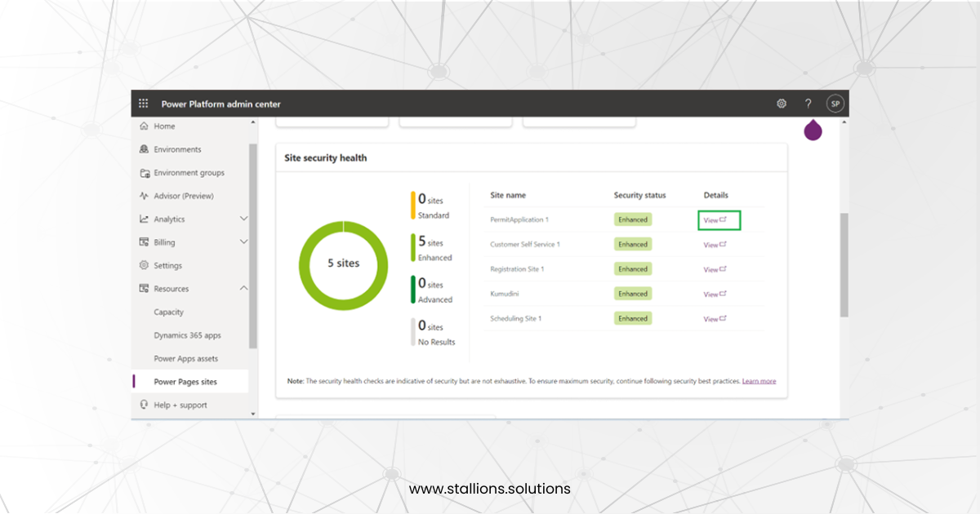Viewport: 980px width, 514px height.
Task: Open Capacity under Resources
Action: point(168,312)
